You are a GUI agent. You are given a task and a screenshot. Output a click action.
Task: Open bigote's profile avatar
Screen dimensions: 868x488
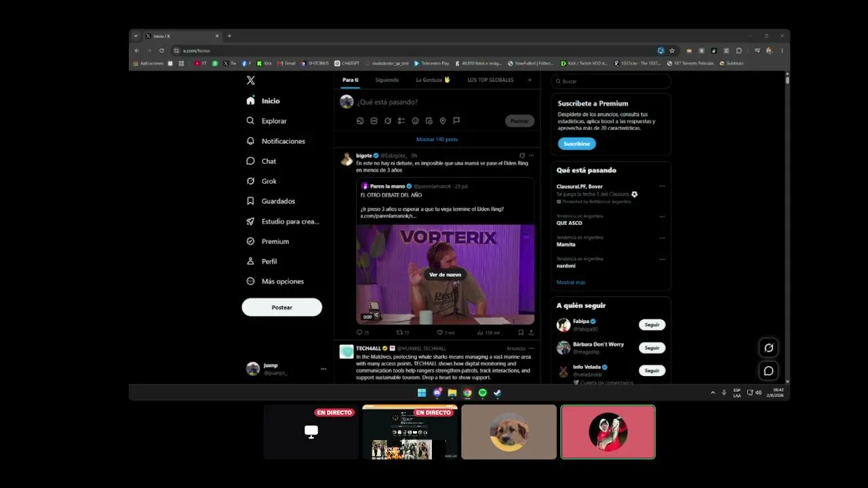(x=347, y=159)
